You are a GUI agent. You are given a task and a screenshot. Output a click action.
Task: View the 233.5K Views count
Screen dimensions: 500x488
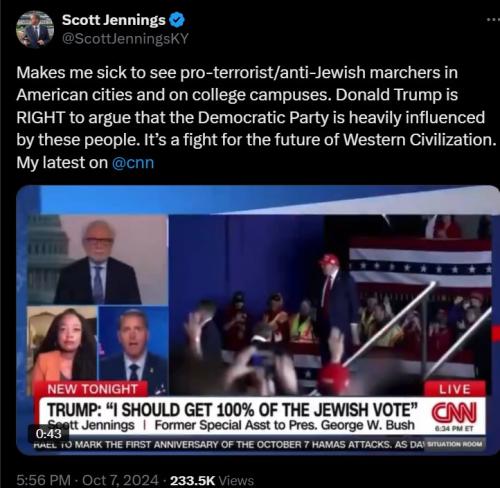coord(212,480)
